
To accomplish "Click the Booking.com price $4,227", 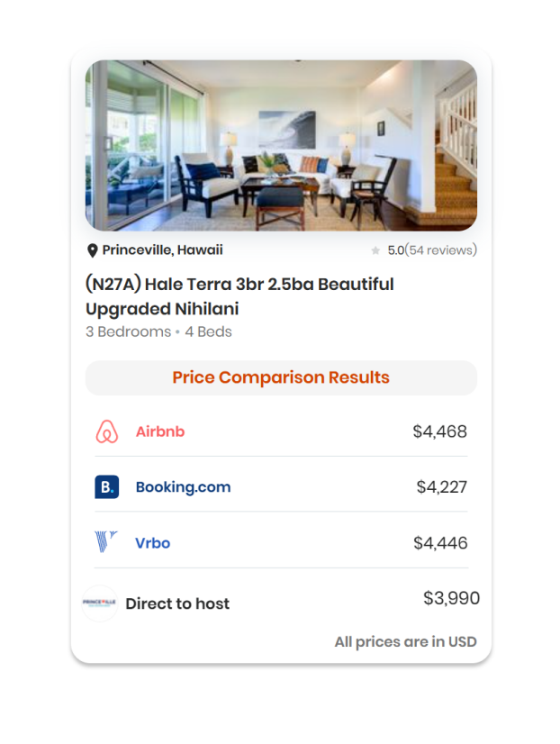I will [x=442, y=486].
